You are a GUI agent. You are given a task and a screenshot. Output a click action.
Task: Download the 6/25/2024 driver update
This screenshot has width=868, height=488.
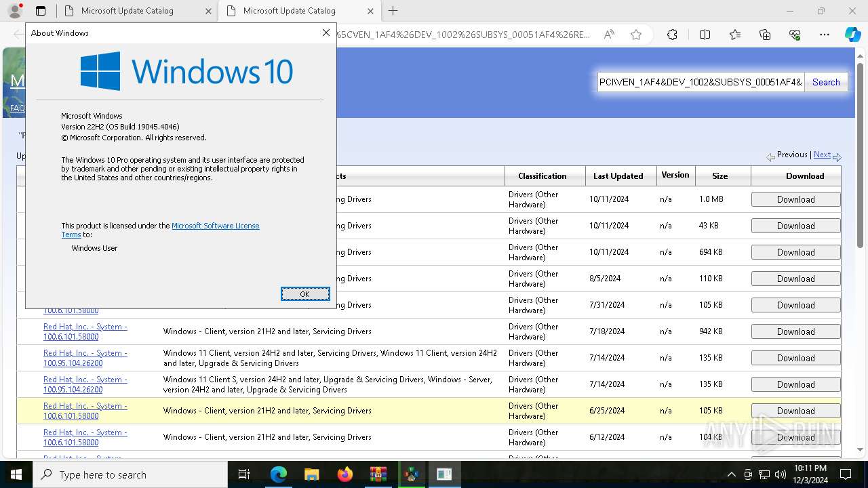(x=795, y=411)
